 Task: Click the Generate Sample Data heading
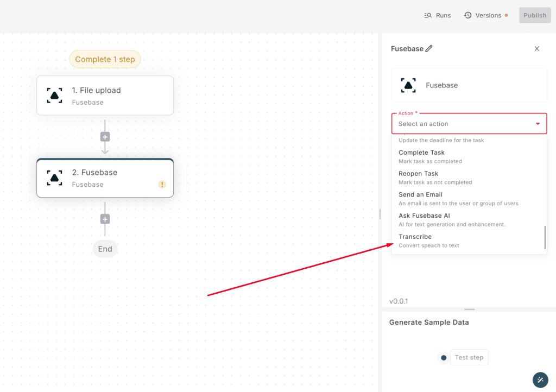pyautogui.click(x=429, y=322)
